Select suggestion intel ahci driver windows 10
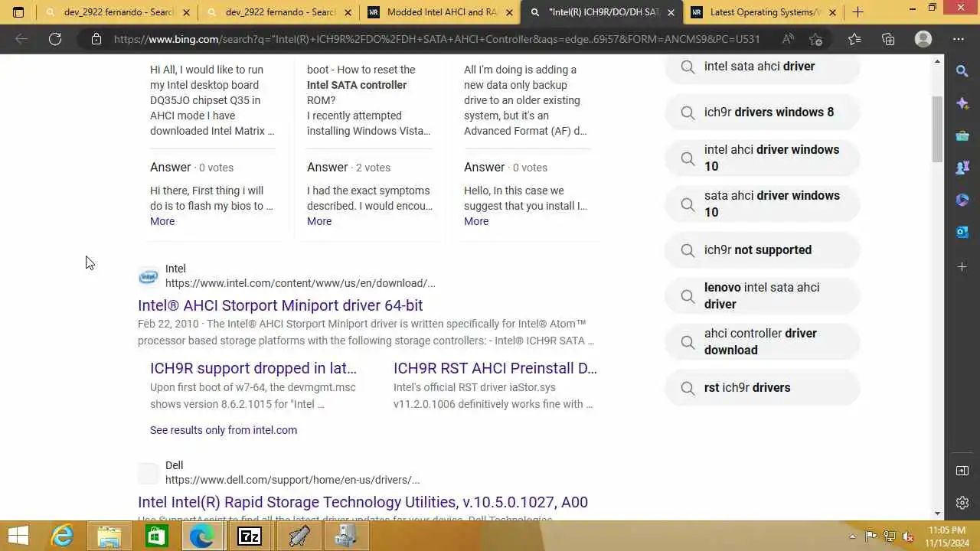This screenshot has height=551, width=980. pyautogui.click(x=763, y=158)
